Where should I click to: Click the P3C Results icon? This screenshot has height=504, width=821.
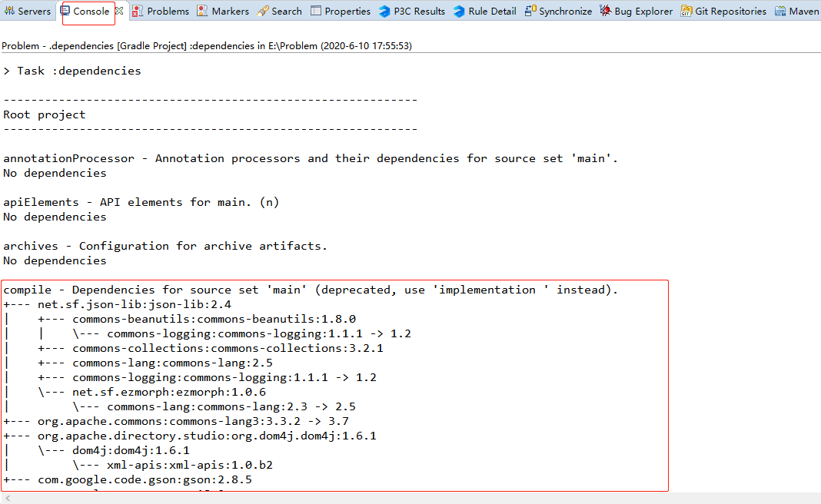[384, 11]
